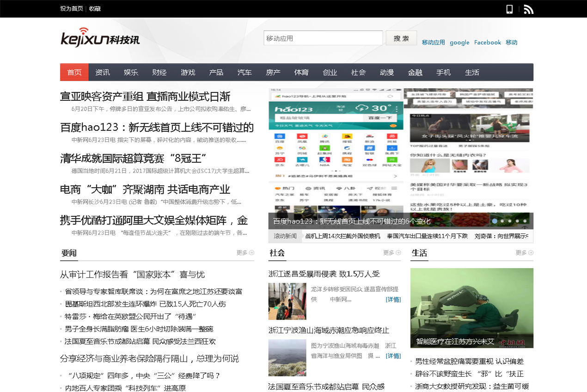587x392 pixels.
Task: Click the 智能医疗在江苏方兴未艾 photo
Action: (472, 308)
